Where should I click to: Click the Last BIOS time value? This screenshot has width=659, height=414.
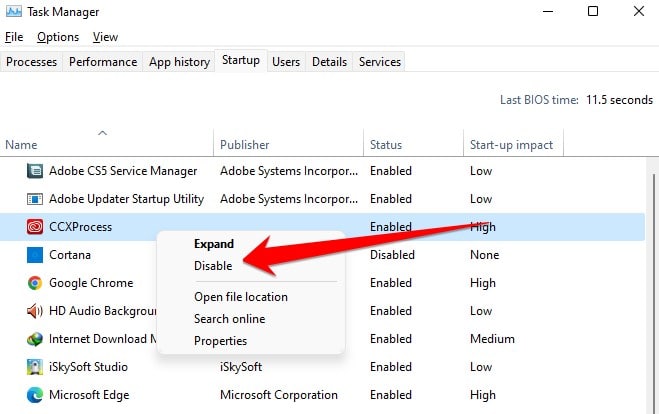[x=619, y=100]
